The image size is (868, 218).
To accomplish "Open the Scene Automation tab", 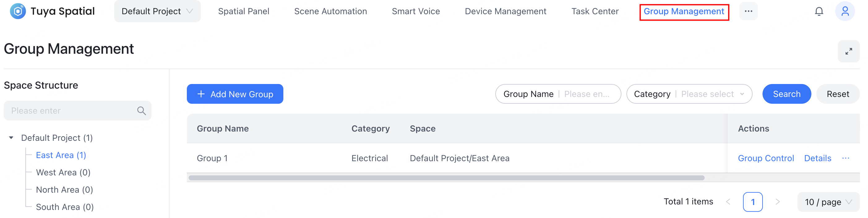I will [x=330, y=11].
